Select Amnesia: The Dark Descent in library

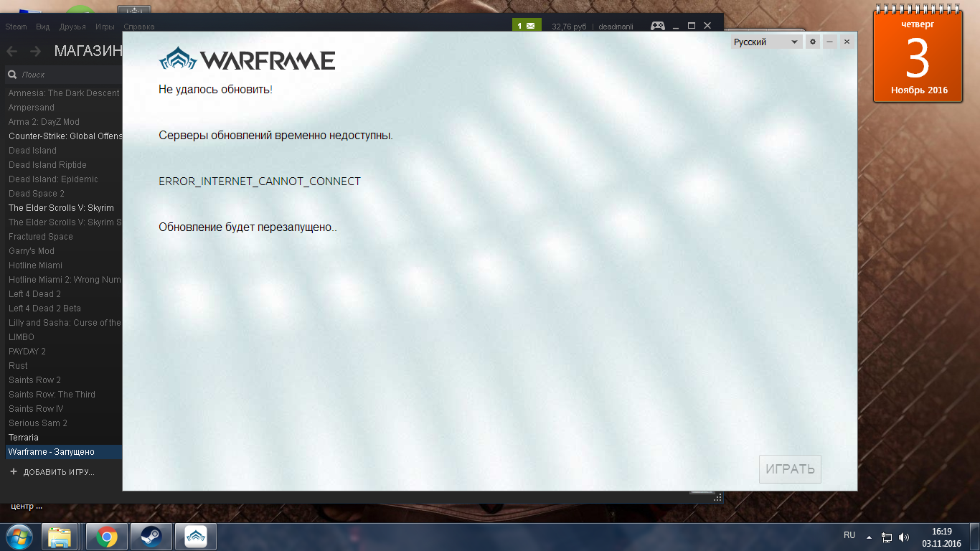[x=64, y=93]
